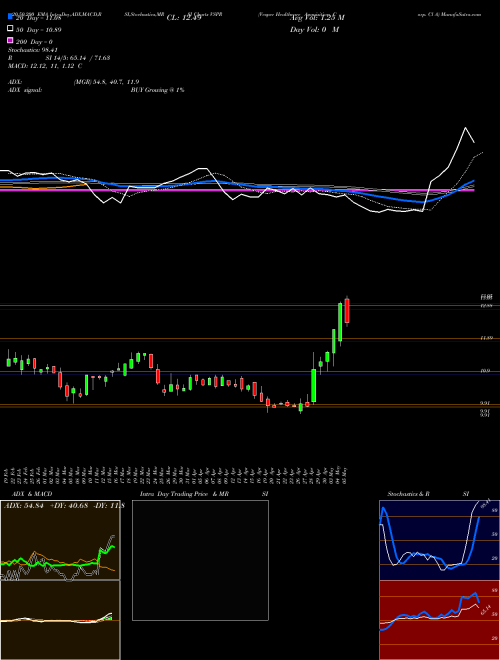The image size is (500, 660).
Task: Click the tall green candlestick before the final red one
Action: (340, 322)
